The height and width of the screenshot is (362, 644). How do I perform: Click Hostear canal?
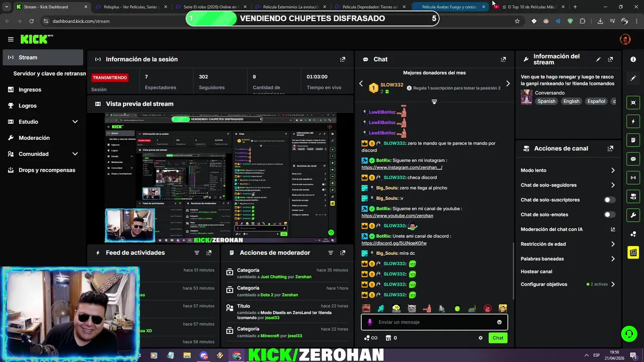(x=536, y=271)
